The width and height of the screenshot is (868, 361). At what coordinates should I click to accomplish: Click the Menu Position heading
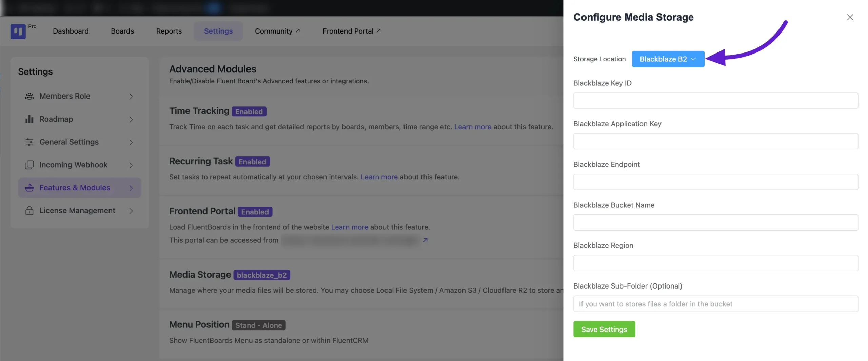199,325
